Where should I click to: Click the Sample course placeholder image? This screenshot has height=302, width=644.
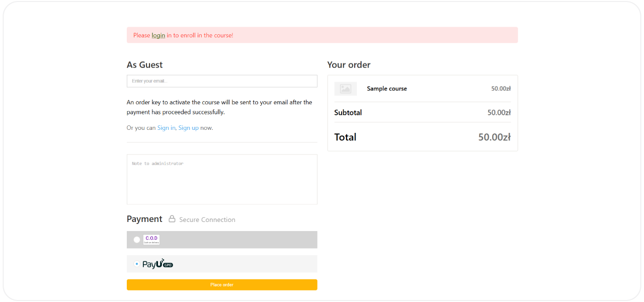tap(345, 89)
